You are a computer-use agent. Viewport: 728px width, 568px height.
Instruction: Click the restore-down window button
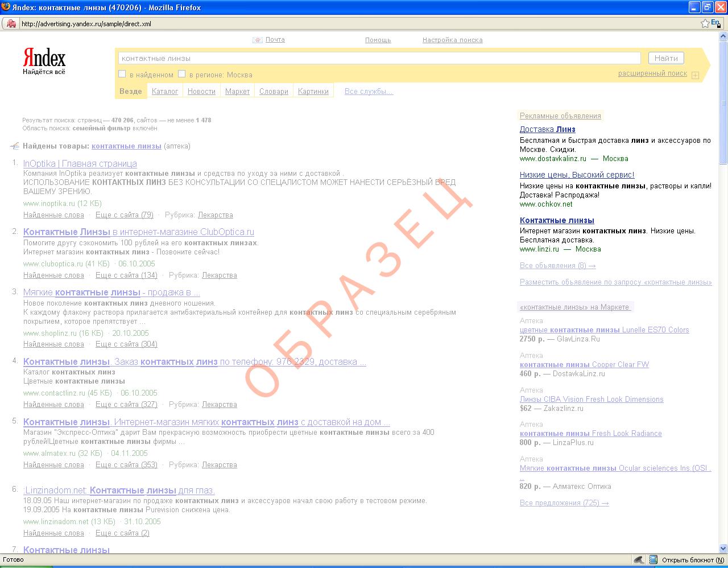[x=708, y=7]
